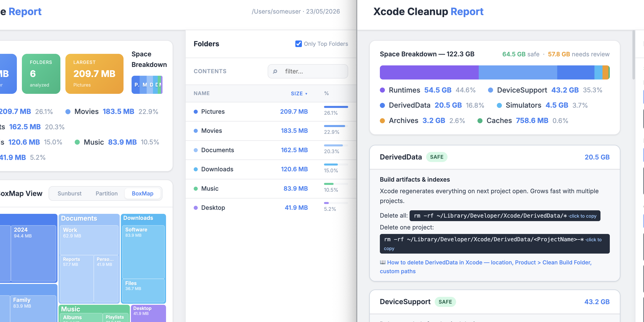
Task: Click the Xcode Cleanup Report title
Action: tap(428, 12)
